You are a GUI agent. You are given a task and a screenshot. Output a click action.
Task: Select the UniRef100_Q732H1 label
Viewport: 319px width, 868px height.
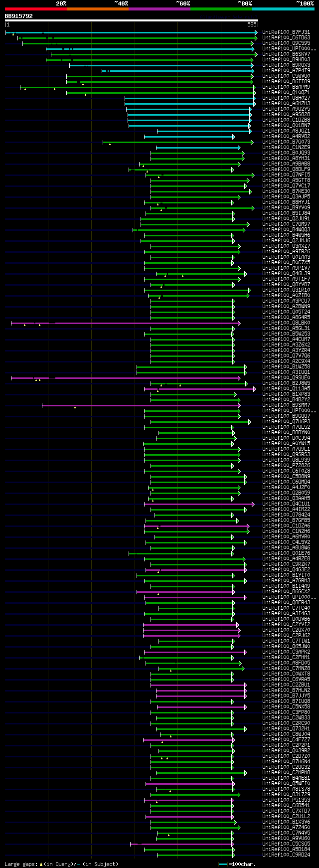point(286,729)
